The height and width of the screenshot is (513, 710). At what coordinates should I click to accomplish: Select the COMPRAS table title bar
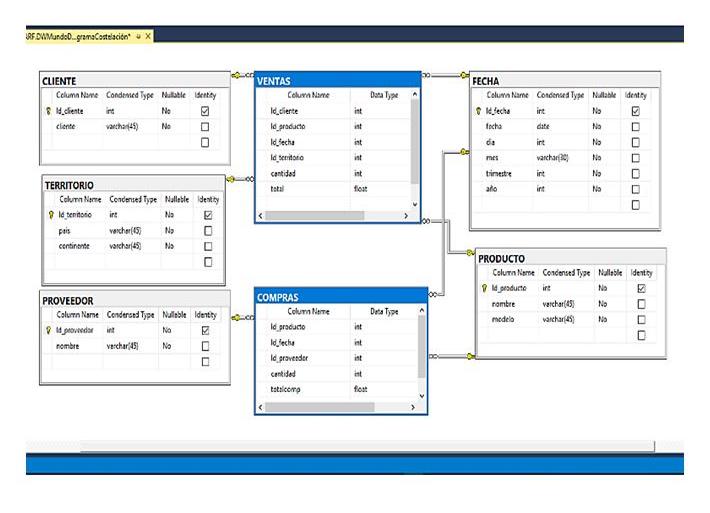pyautogui.click(x=341, y=297)
